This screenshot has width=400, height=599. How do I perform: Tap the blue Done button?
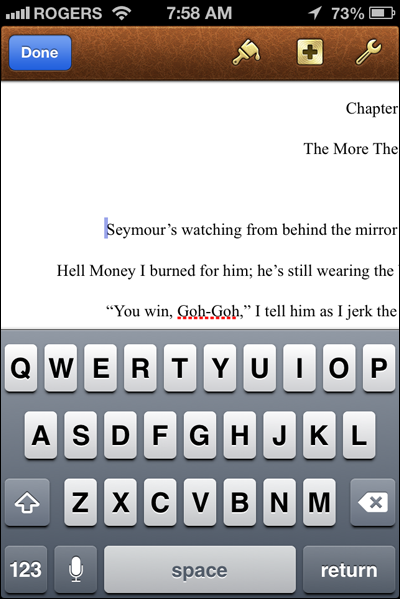(x=40, y=53)
